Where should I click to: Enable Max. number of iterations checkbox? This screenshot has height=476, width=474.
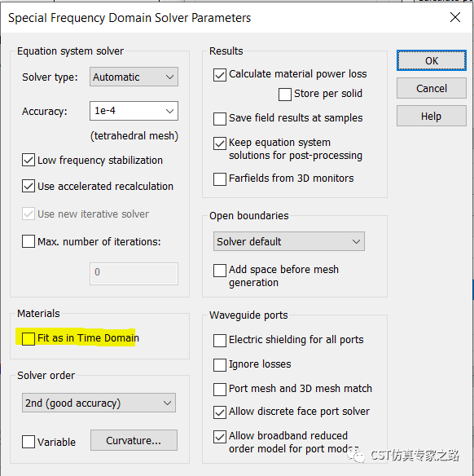(29, 241)
